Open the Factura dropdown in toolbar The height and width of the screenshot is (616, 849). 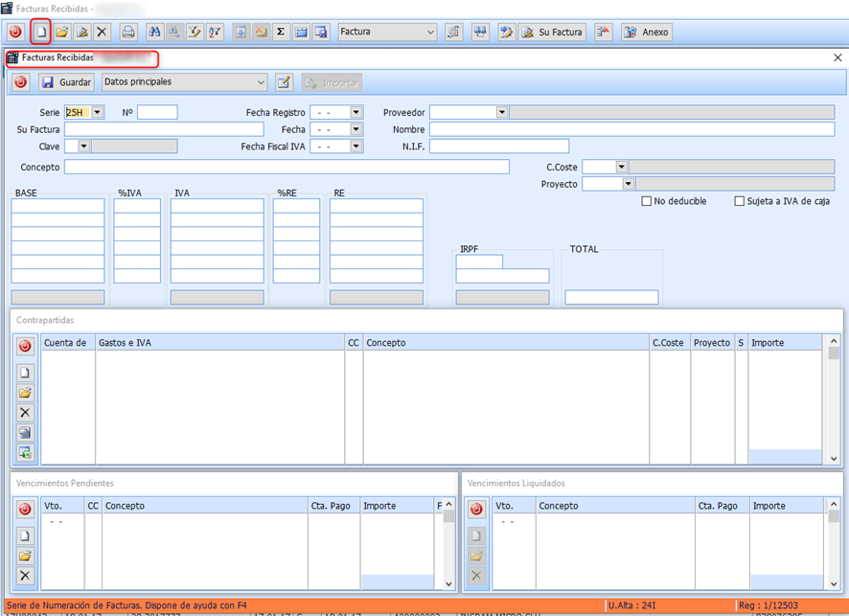coord(430,32)
